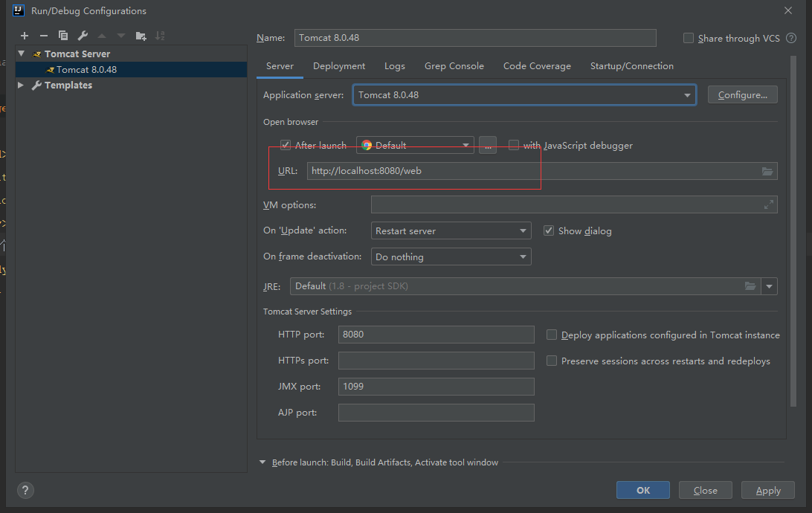812x513 pixels.
Task: Click the OK button
Action: click(x=643, y=490)
